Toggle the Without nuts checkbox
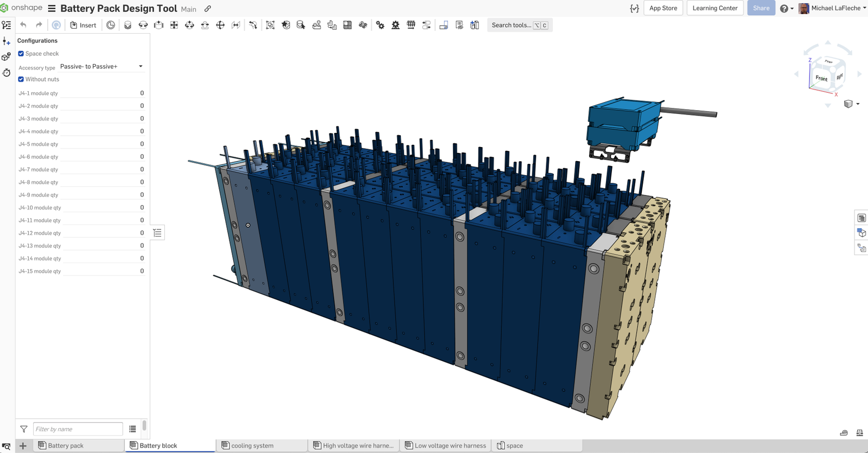The width and height of the screenshot is (868, 453). tap(21, 79)
